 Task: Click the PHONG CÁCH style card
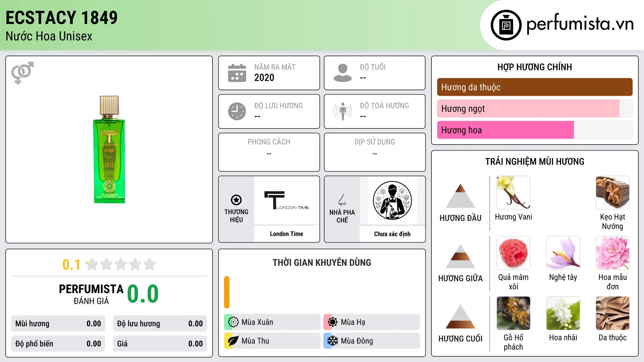coord(269,152)
